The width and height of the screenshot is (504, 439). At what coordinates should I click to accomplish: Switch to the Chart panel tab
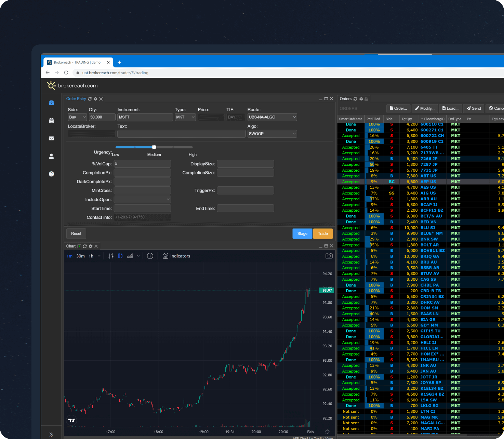[71, 246]
